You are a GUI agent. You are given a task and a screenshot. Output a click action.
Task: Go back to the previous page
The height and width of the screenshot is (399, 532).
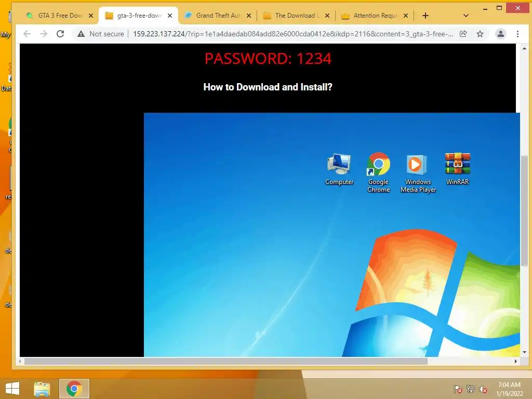[27, 34]
